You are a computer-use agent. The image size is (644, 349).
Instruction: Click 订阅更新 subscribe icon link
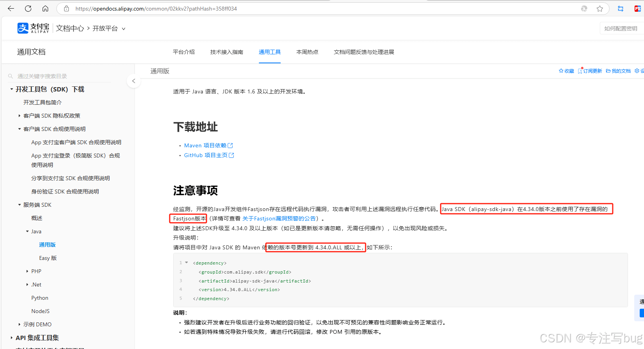590,71
